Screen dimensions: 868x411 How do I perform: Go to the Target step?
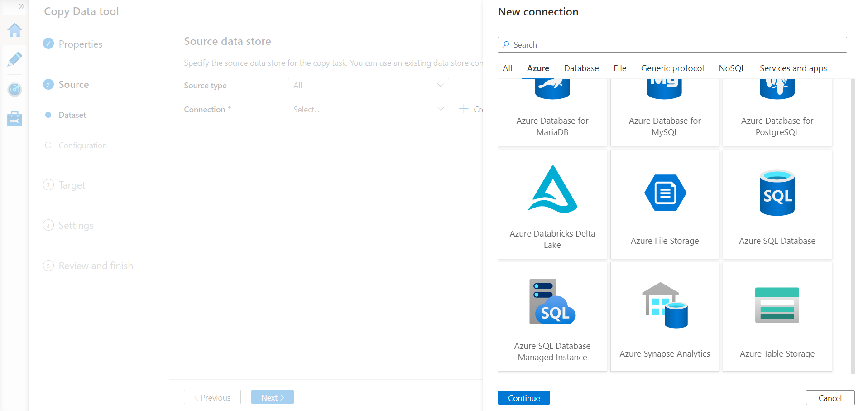[x=72, y=185]
